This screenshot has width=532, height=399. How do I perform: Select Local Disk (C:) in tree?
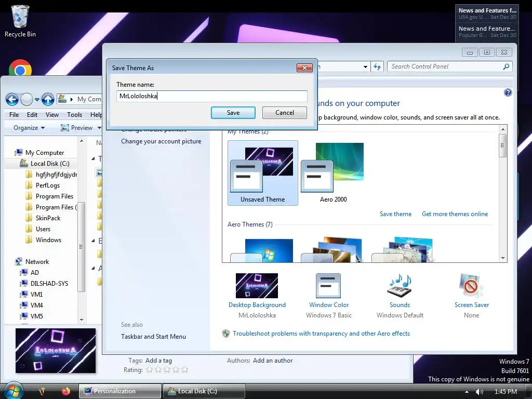point(50,164)
